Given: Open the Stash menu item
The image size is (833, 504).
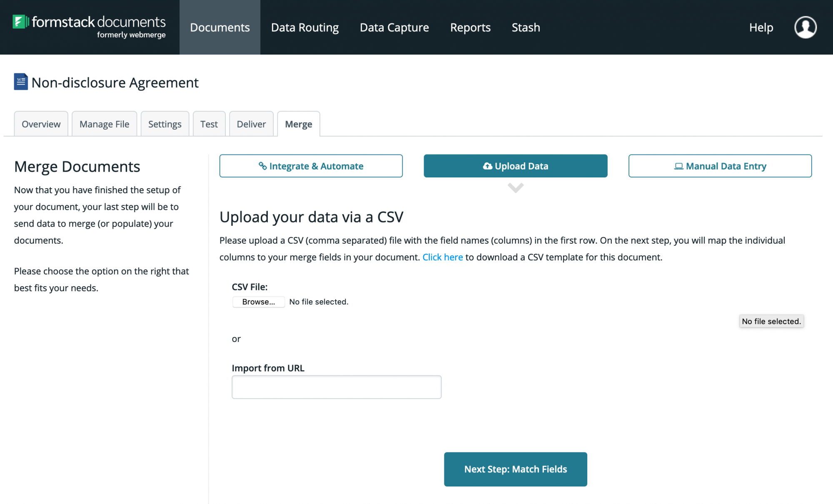Looking at the screenshot, I should (x=526, y=27).
